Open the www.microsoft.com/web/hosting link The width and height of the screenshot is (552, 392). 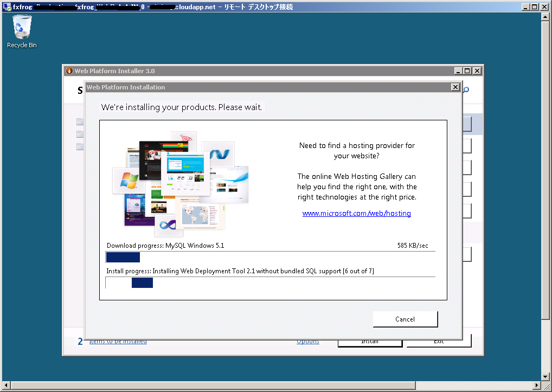click(x=356, y=214)
